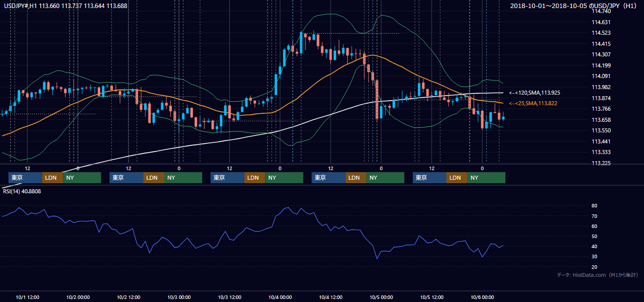Click the 120 SMA 113.925 label
This screenshot has width=644, height=302.
click(535, 93)
